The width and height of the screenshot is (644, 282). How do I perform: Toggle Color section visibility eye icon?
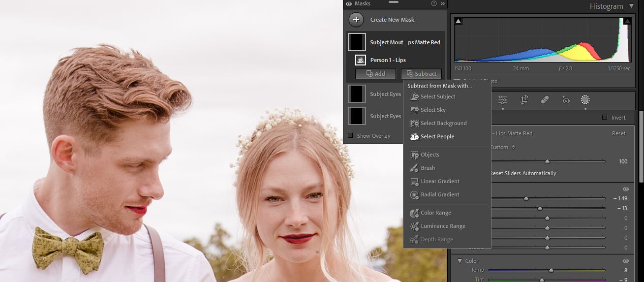point(626,261)
